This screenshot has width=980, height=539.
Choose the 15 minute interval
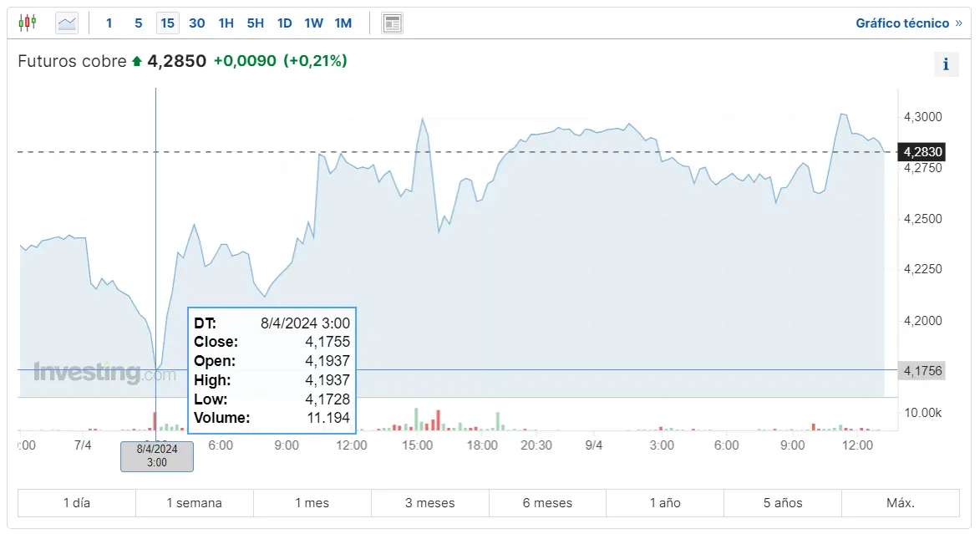point(168,23)
